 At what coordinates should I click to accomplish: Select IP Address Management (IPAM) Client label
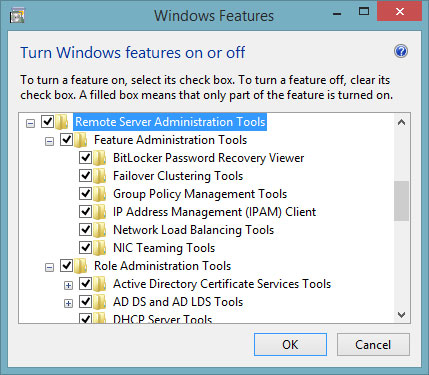[x=214, y=212]
